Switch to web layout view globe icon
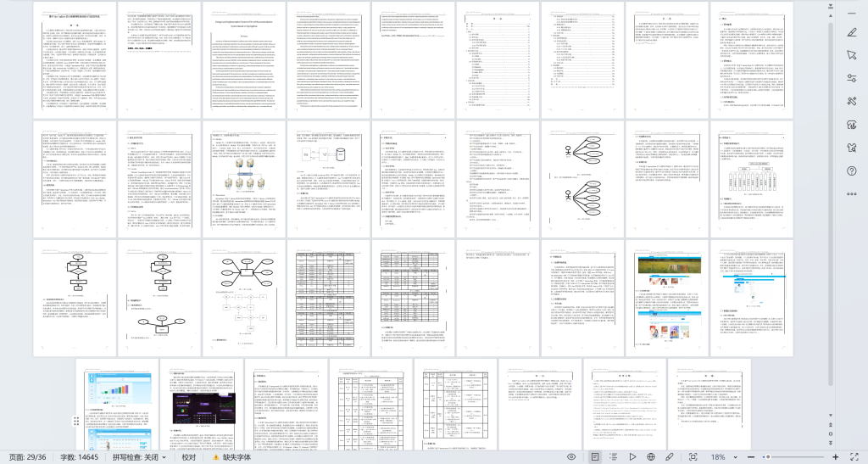This screenshot has width=868, height=464. click(651, 457)
